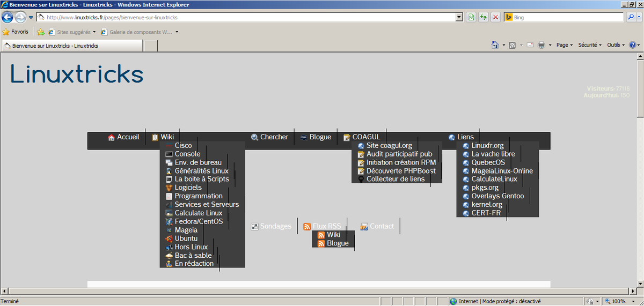Open the RSS feeds toolbar icon
644x306 pixels.
point(513,45)
